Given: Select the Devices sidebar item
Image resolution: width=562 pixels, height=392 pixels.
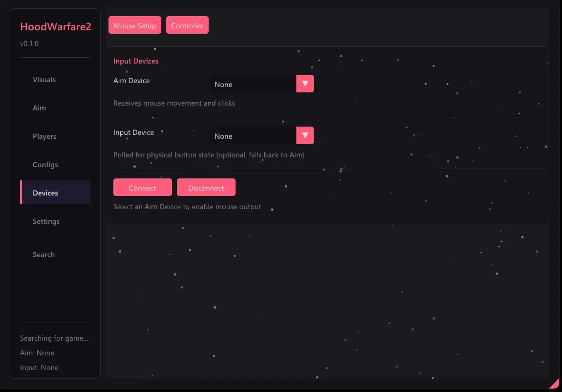Looking at the screenshot, I should tap(55, 193).
